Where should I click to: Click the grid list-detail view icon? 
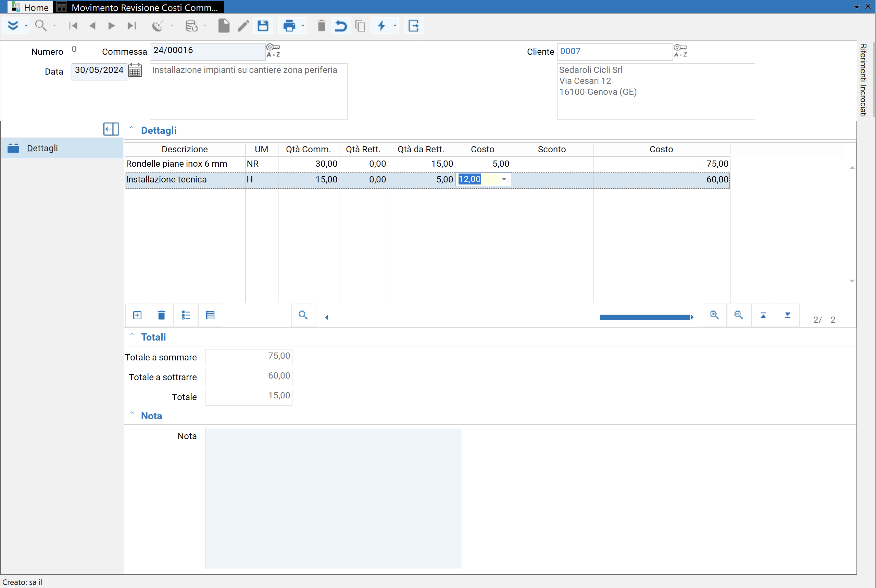tap(186, 315)
